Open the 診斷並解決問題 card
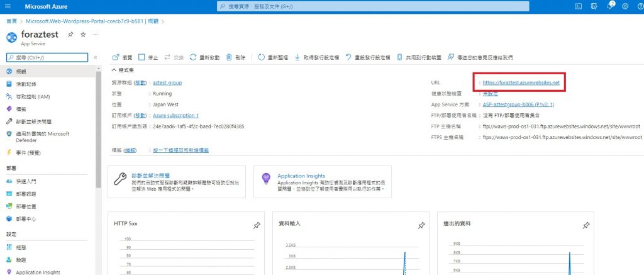The height and width of the screenshot is (275, 644). pyautogui.click(x=177, y=182)
